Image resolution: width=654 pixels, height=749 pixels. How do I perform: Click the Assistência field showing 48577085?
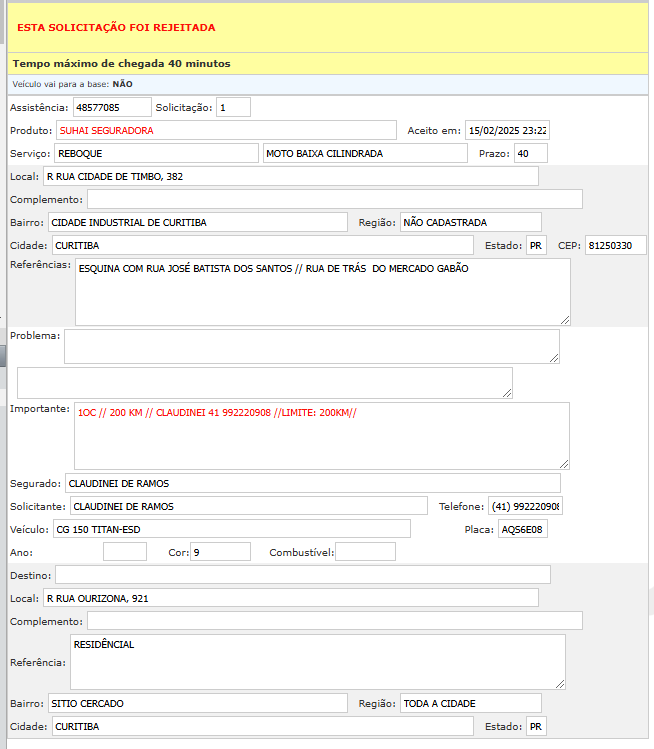pyautogui.click(x=111, y=107)
